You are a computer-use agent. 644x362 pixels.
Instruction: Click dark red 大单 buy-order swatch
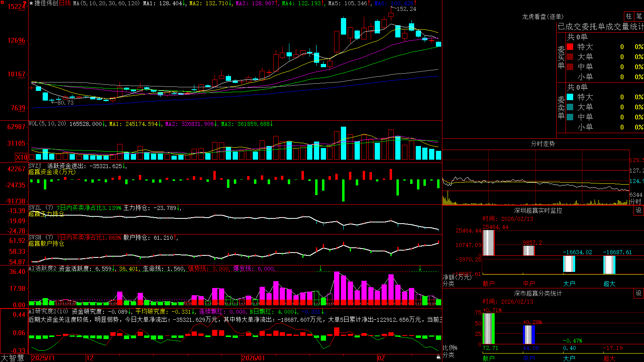(x=570, y=57)
